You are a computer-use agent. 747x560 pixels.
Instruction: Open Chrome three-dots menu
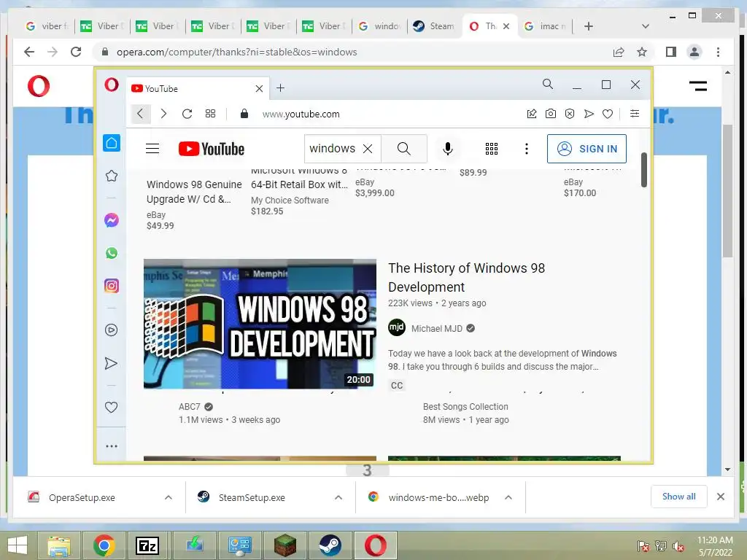pos(718,52)
